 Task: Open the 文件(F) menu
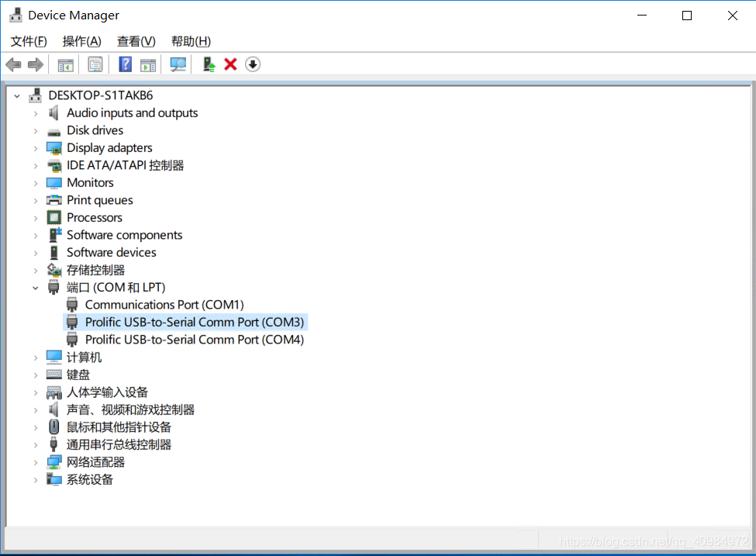[29, 41]
